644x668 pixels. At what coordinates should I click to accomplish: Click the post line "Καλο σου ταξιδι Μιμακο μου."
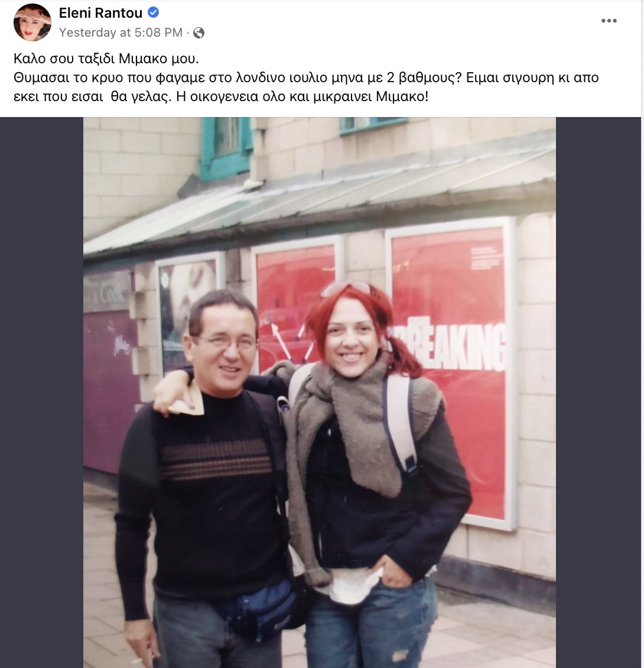pyautogui.click(x=106, y=59)
